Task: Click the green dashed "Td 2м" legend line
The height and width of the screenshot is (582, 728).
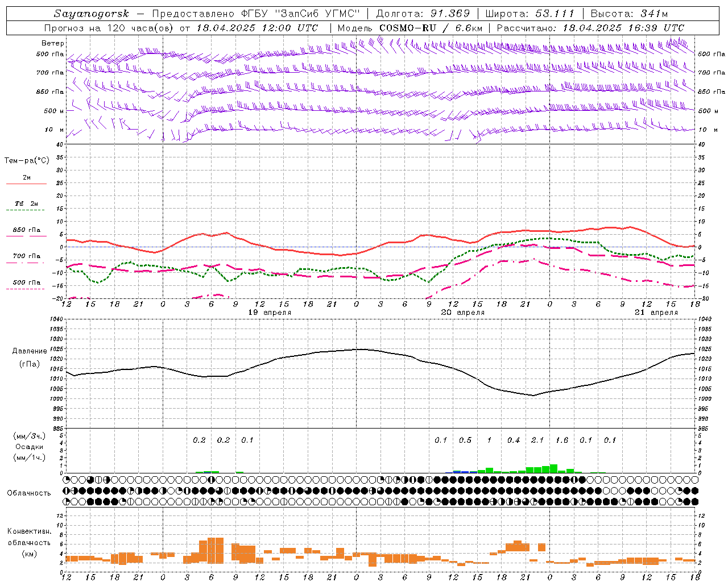Action: 25,210
